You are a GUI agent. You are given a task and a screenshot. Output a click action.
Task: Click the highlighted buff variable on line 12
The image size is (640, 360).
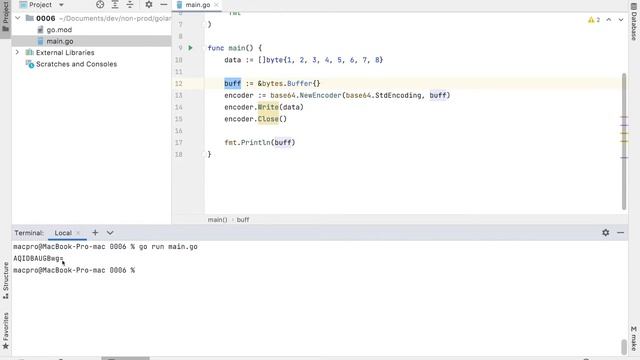click(x=233, y=83)
